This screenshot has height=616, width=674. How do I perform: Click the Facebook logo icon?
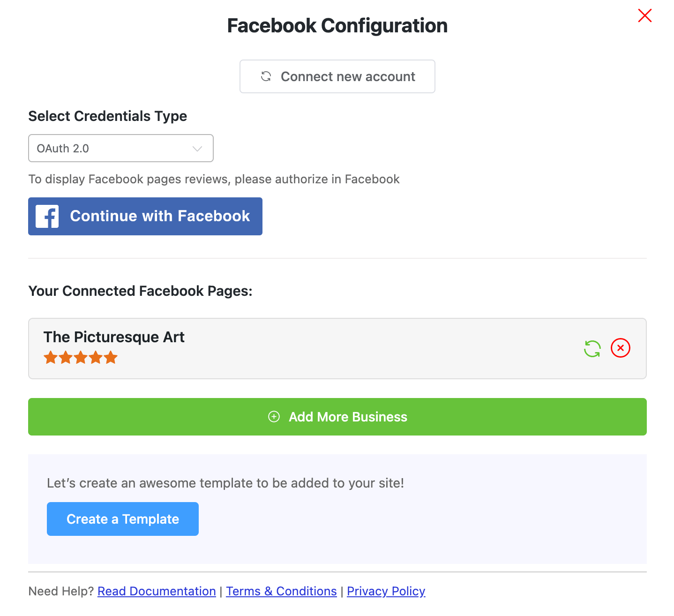(x=47, y=216)
